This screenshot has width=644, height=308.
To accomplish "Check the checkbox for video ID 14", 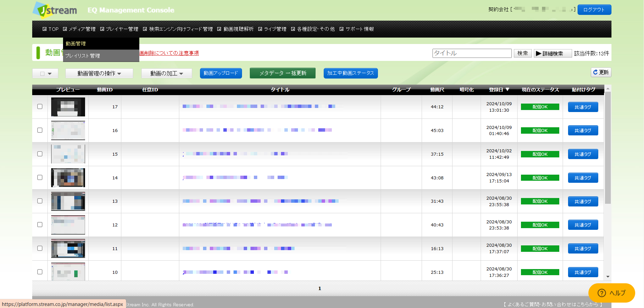I will pos(40,177).
